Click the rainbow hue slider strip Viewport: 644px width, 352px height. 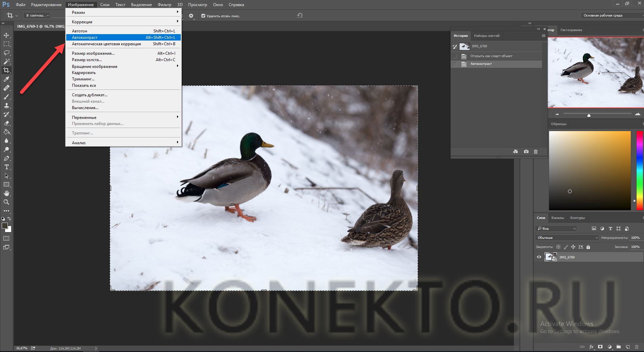tap(639, 169)
